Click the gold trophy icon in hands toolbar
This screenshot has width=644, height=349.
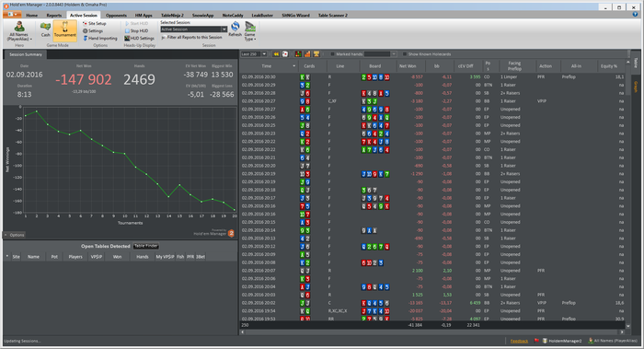click(x=316, y=54)
